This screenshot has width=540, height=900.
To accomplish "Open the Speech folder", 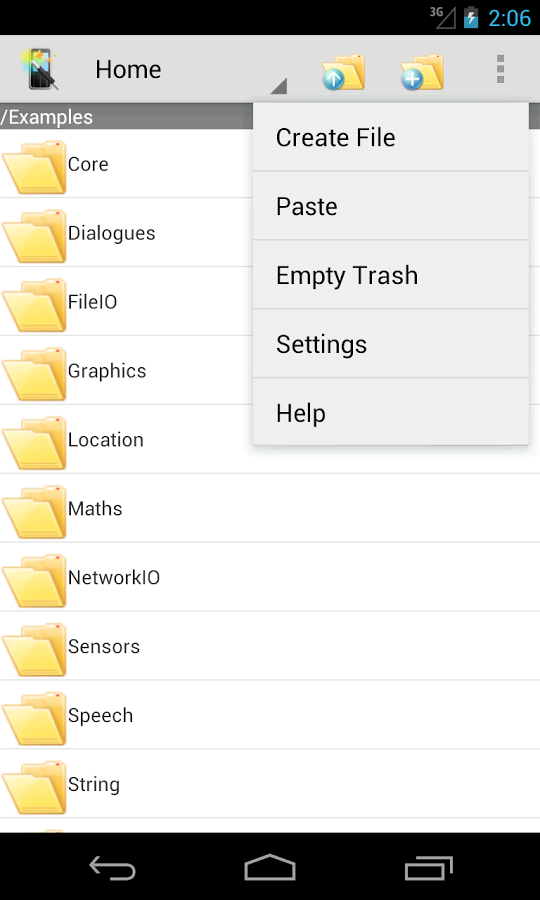I will tap(270, 715).
